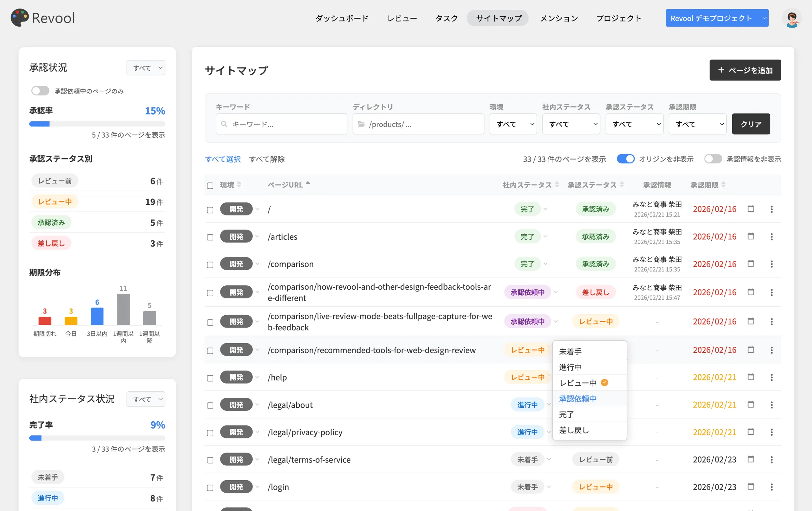Open the 承認状況 panel's すべて dropdown

[x=146, y=67]
